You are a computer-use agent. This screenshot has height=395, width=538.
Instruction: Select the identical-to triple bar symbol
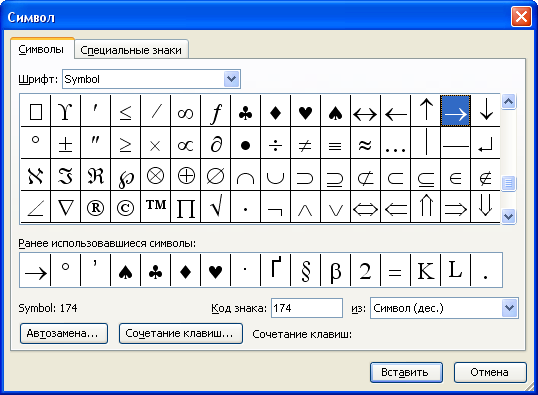[x=336, y=143]
